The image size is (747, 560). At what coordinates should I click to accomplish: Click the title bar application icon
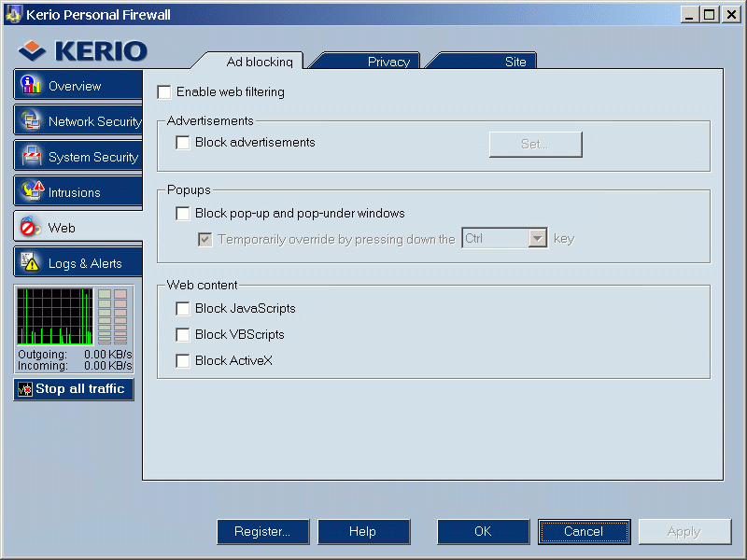pos(13,14)
